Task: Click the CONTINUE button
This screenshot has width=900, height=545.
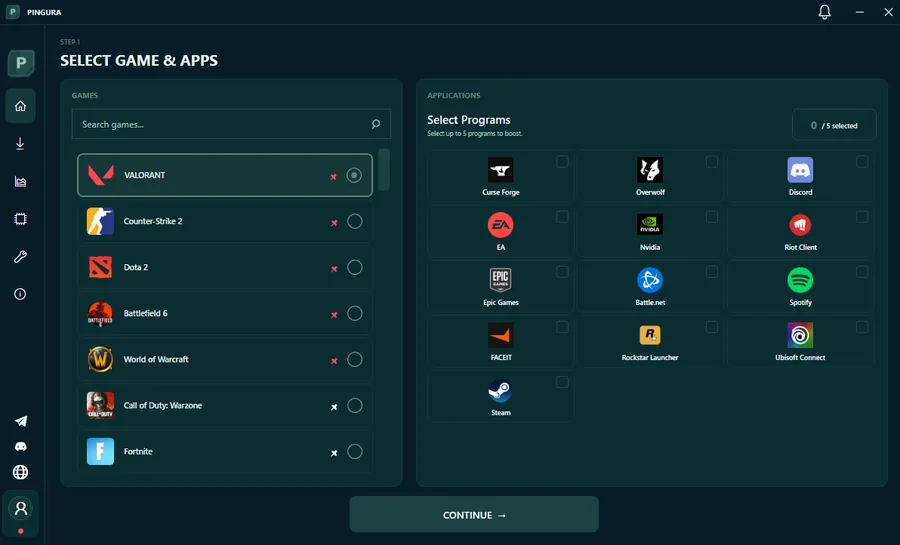Action: (x=474, y=515)
